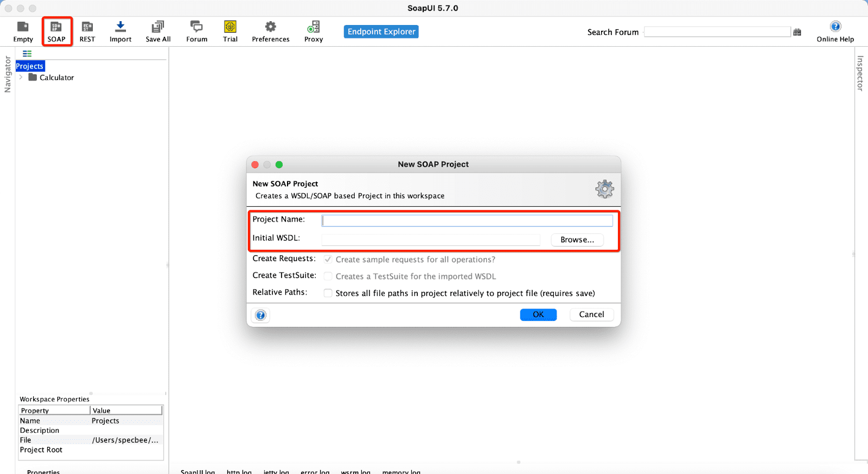Close the New SOAP Project dialog

[255, 165]
